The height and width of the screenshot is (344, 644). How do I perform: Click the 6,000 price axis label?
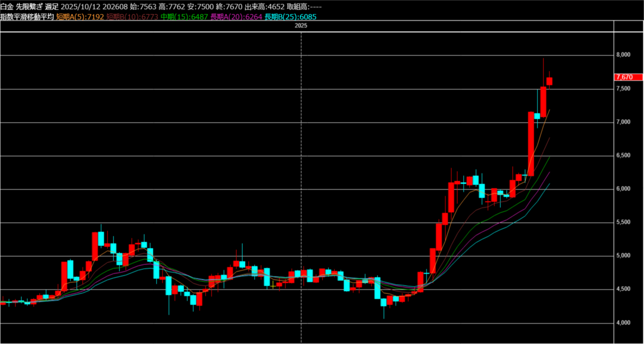click(623, 189)
